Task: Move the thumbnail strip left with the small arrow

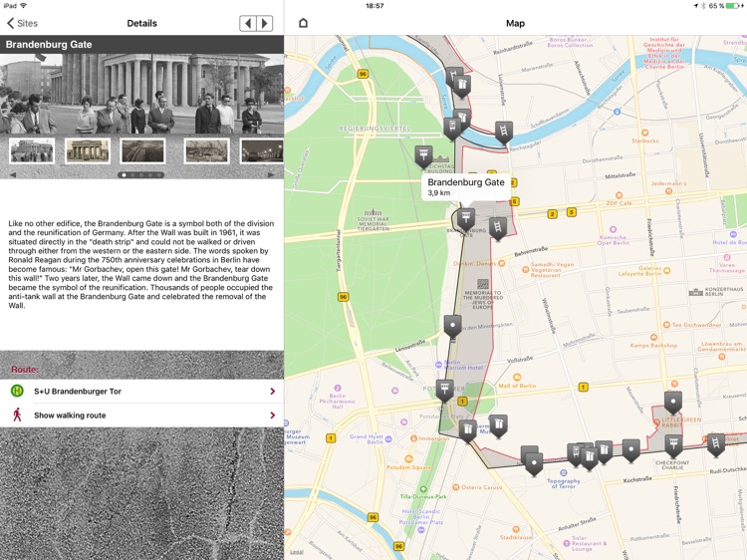Action: tap(13, 175)
